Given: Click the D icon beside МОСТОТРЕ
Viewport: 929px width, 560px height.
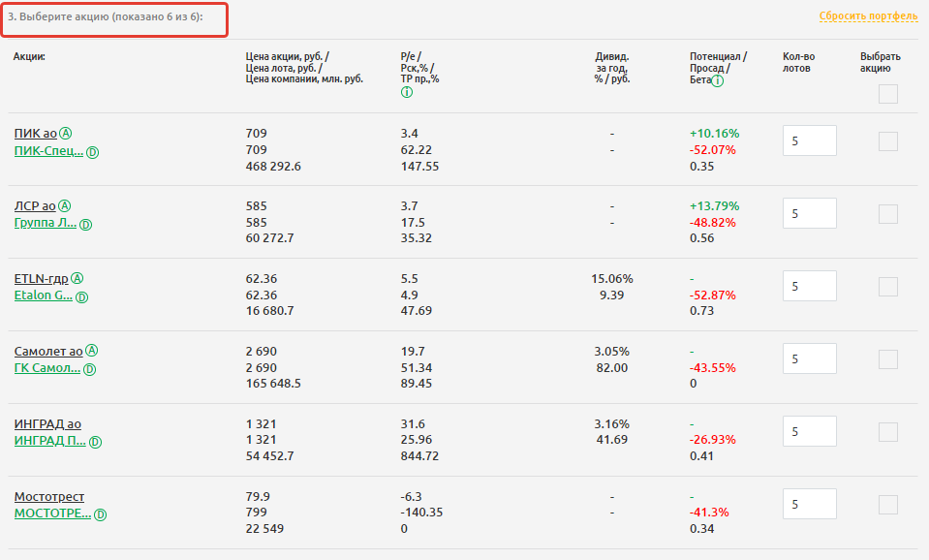Looking at the screenshot, I should coord(98,515).
